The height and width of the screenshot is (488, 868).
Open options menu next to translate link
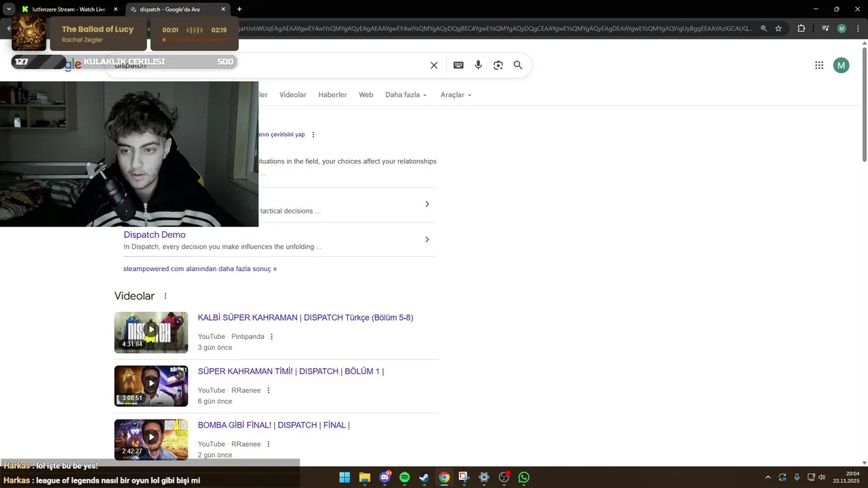pyautogui.click(x=313, y=135)
